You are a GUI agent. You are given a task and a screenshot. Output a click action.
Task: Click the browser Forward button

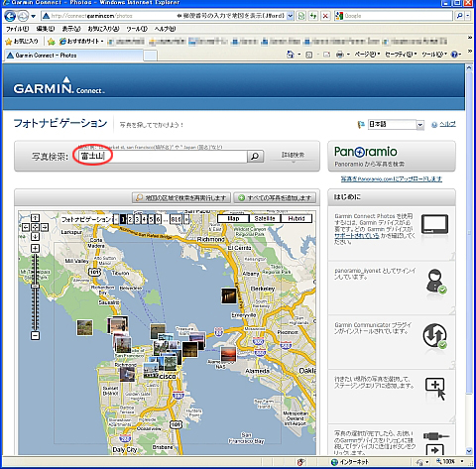(23, 16)
